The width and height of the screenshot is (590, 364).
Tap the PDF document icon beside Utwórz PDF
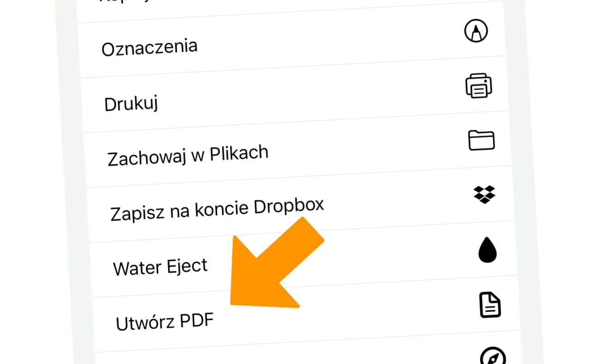[490, 305]
